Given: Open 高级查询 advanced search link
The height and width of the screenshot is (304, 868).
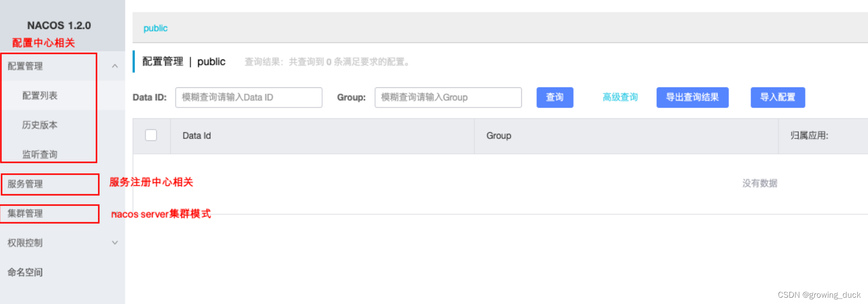Looking at the screenshot, I should 620,97.
